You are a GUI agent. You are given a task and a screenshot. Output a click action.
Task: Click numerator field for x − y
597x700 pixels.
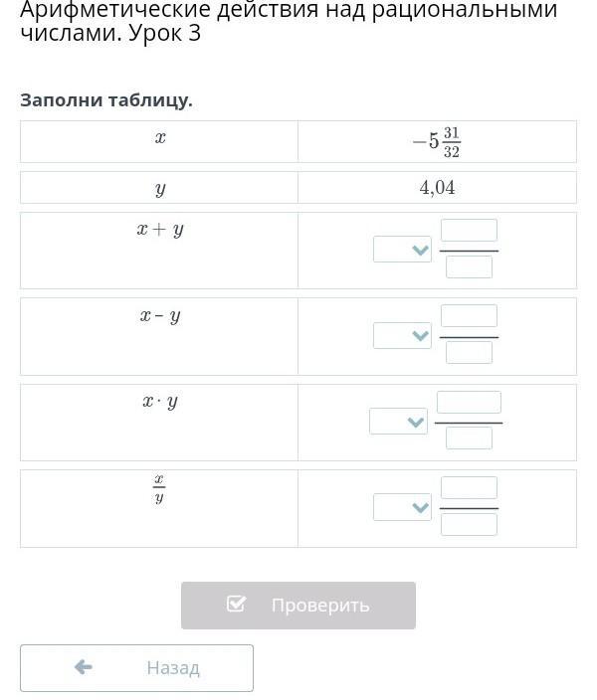469,316
